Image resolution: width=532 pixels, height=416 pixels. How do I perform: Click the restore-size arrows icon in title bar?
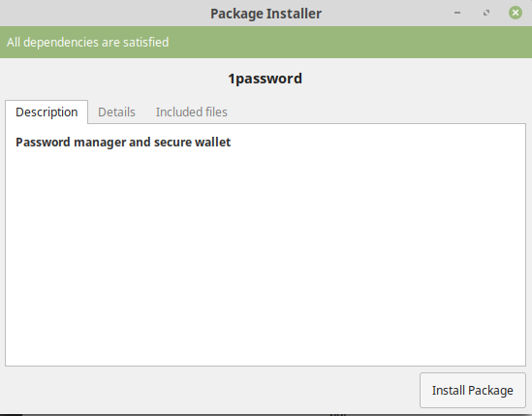pos(486,13)
